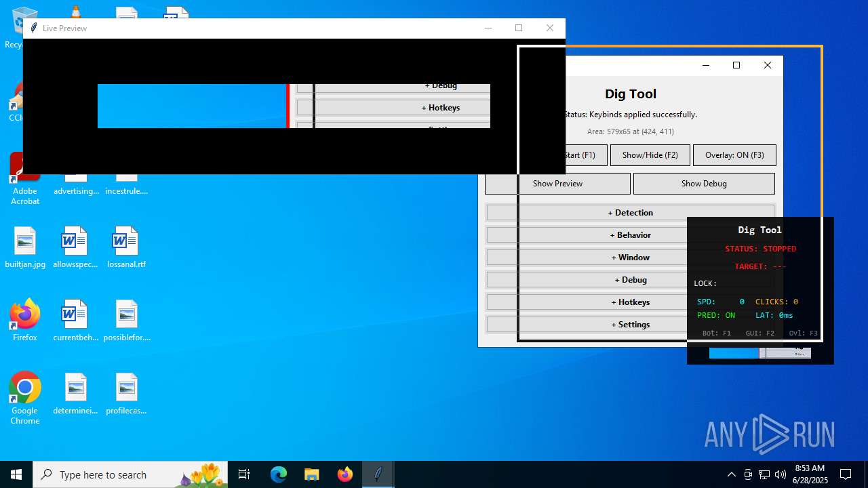Open the incestrule… desktop file icon
Screen dimensions: 868x488
[127, 183]
